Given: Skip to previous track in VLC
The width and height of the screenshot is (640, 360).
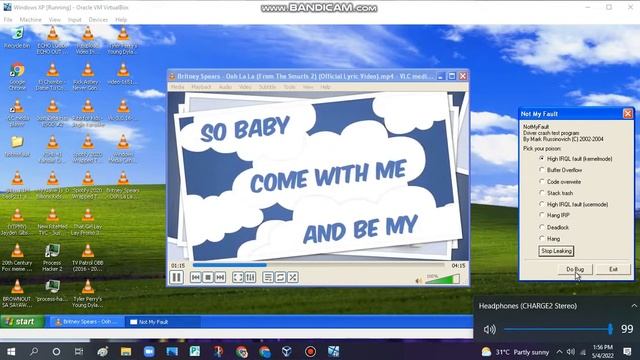Looking at the screenshot, I should click(x=196, y=278).
